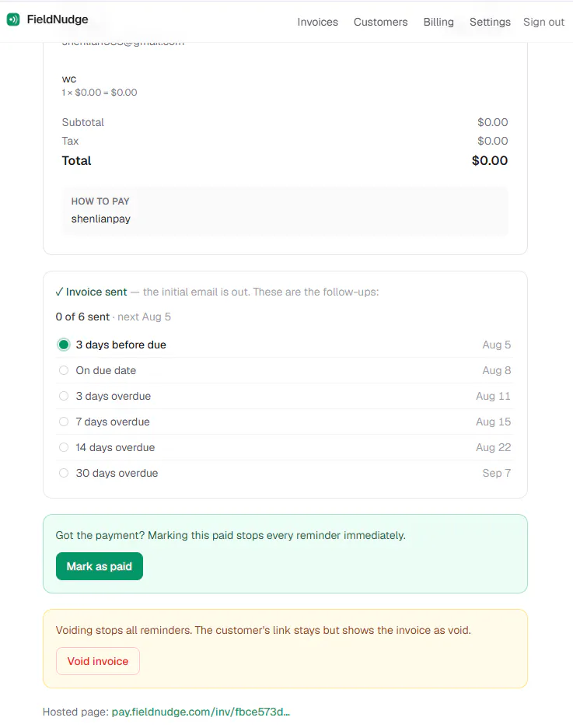Select the '14 days overdue' reminder circle
The image size is (573, 728).
point(64,447)
